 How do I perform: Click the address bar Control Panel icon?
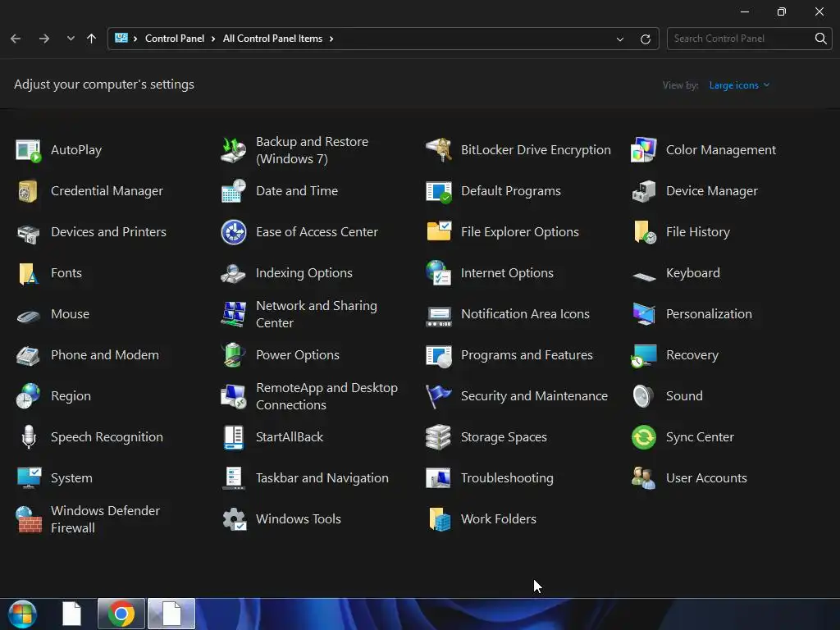[121, 39]
